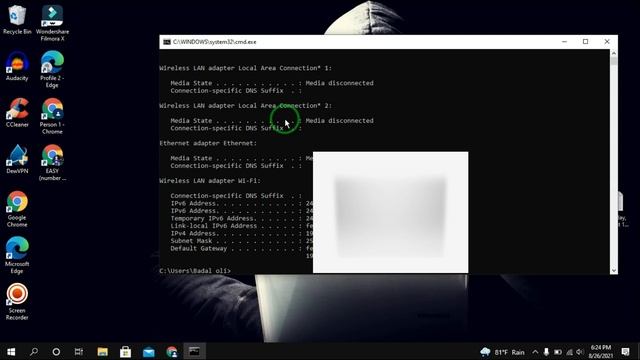The height and width of the screenshot is (360, 640).
Task: Select the Audacity desktop shortcut
Action: (17, 66)
